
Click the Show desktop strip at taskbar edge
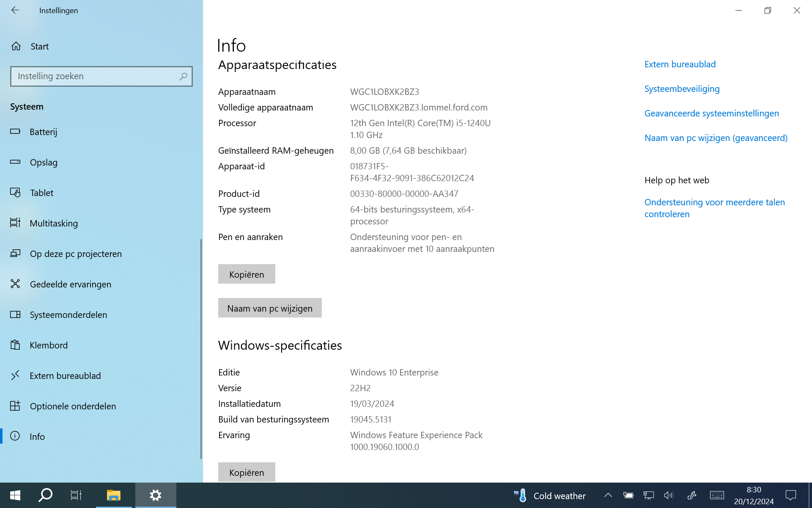point(809,495)
